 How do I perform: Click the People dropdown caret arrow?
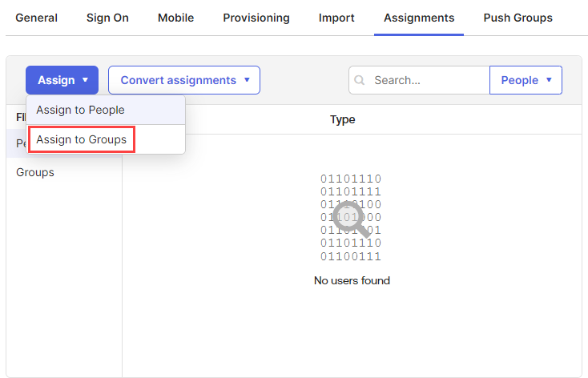[549, 79]
